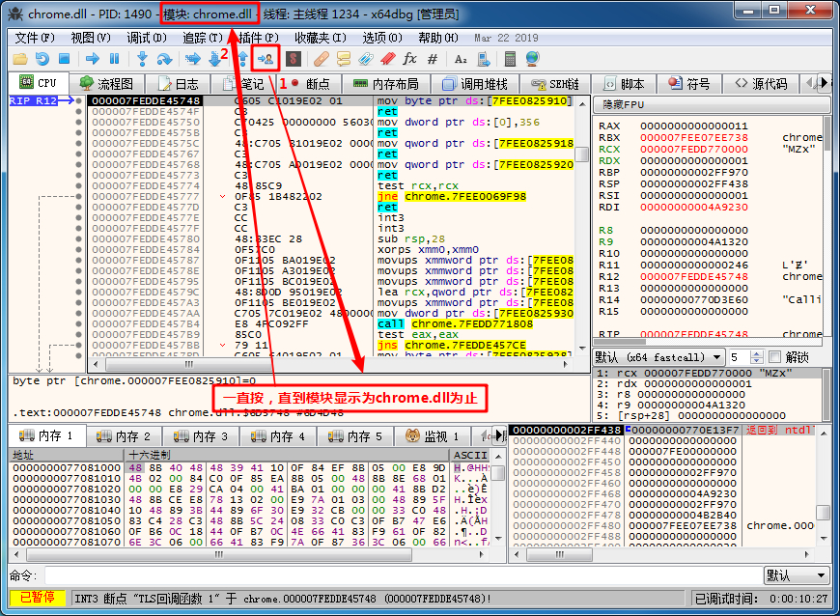The width and height of the screenshot is (840, 616).
Task: Toggle breakpoint dot at address 000007FEDDE457A3
Action: coord(79,302)
